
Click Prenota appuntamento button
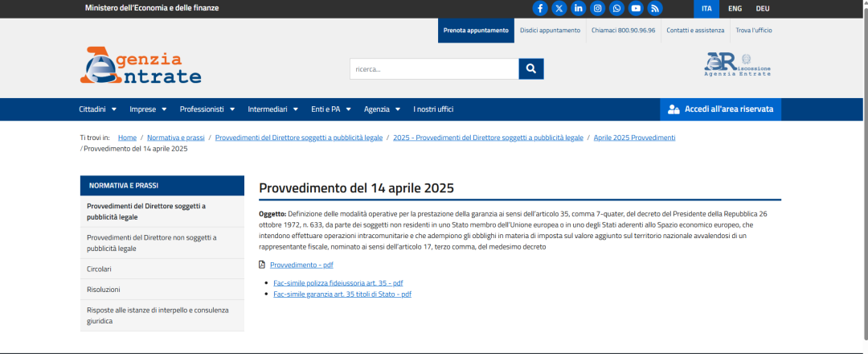click(476, 31)
